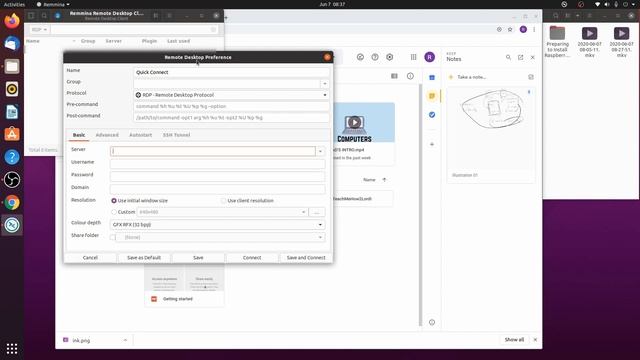Click Connect button
Screen dimensions: 640x360
point(252,258)
